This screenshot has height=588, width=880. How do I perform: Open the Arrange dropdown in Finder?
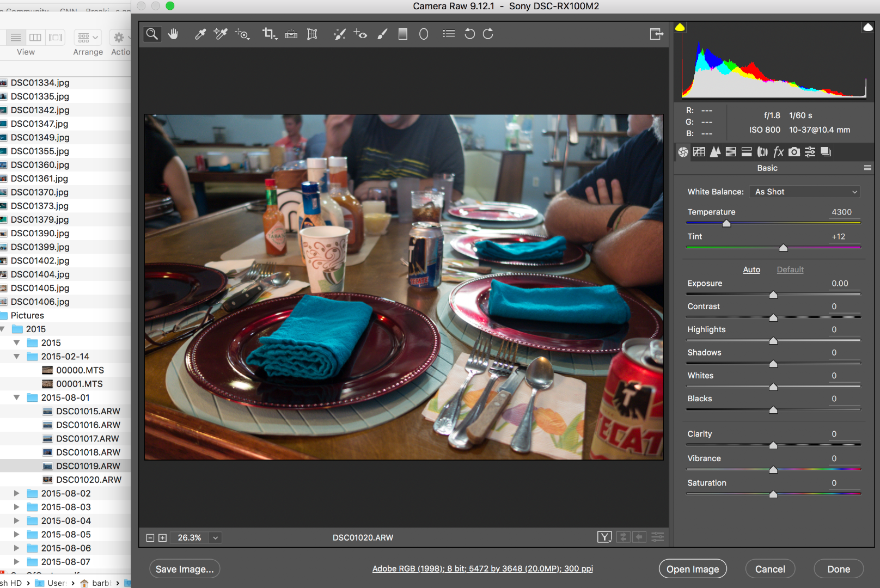(x=88, y=38)
